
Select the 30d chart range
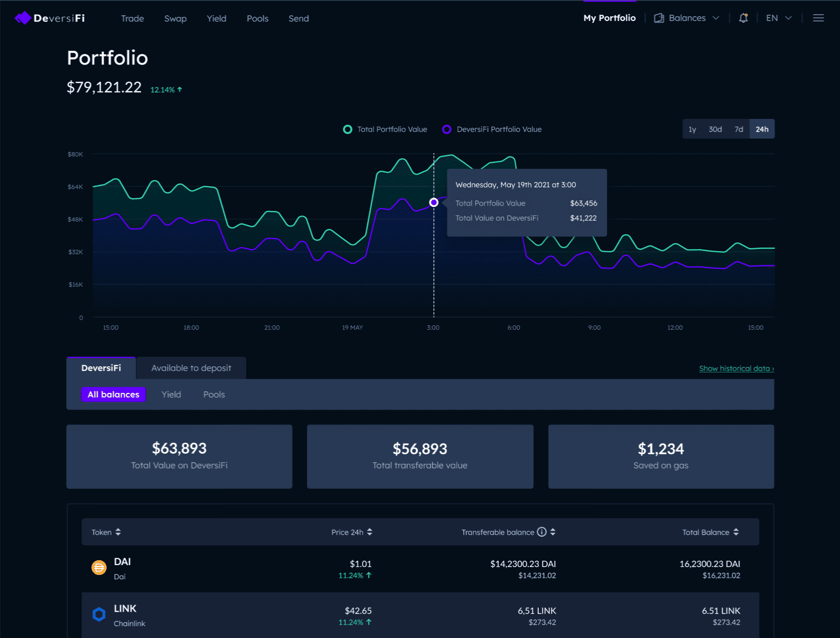[x=715, y=129]
